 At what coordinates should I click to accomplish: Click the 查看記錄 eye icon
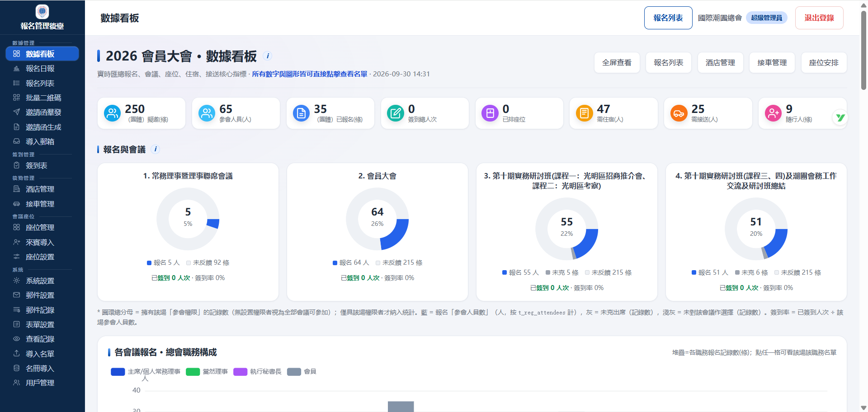17,339
